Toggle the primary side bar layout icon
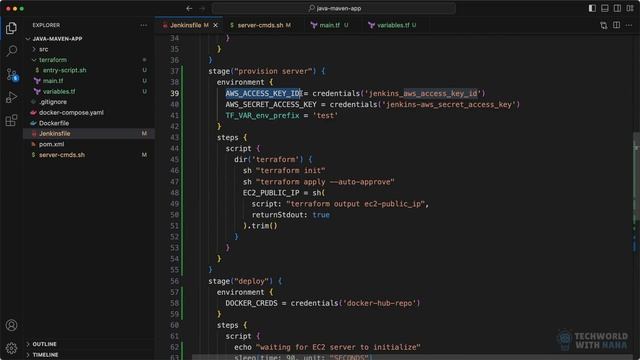The width and height of the screenshot is (640, 360). (x=592, y=8)
